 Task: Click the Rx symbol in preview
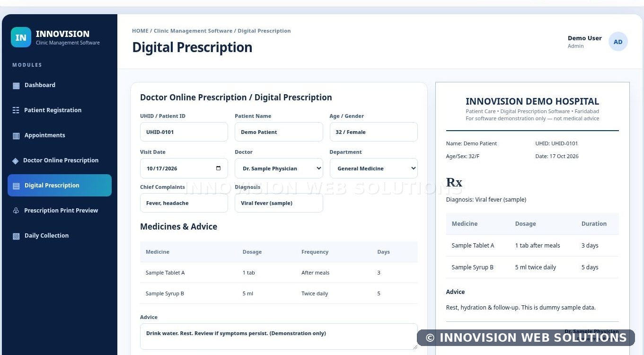[454, 182]
